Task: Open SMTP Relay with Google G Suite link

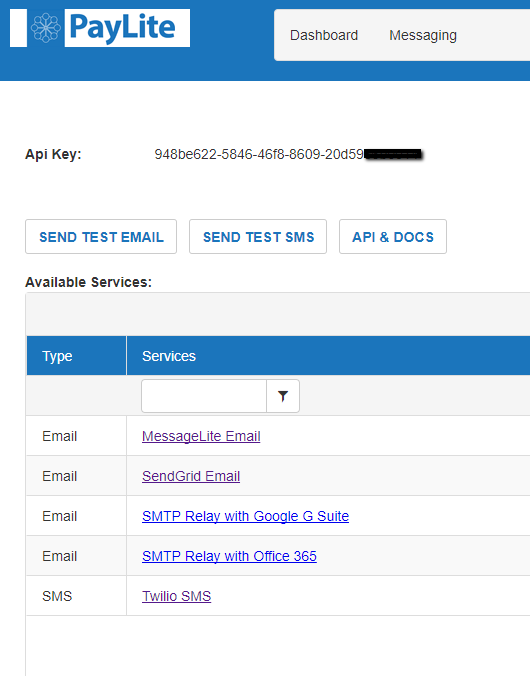Action: (x=245, y=516)
